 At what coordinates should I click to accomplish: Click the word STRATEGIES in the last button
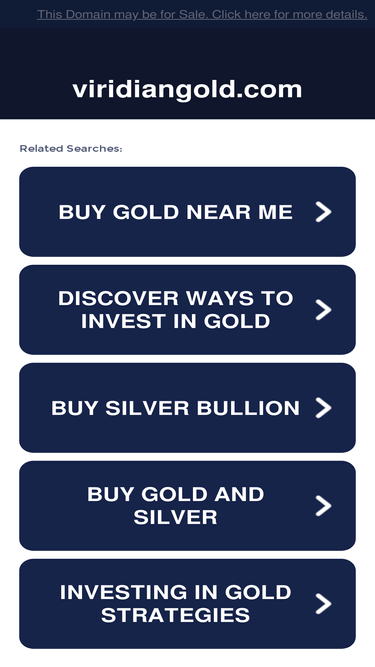coord(175,615)
